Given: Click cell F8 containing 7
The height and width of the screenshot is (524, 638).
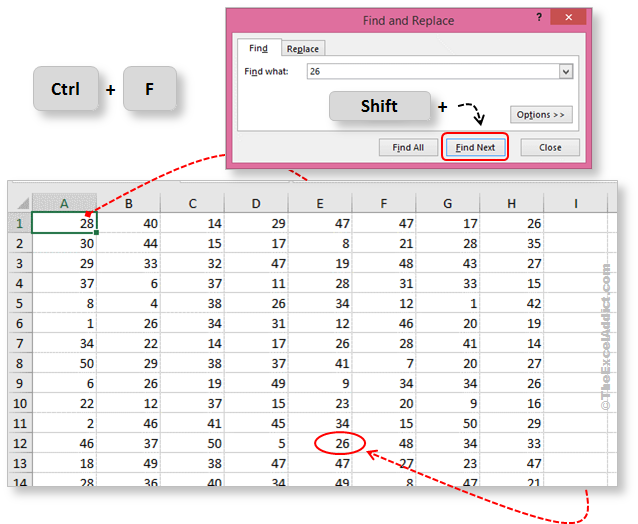Looking at the screenshot, I should [x=384, y=363].
